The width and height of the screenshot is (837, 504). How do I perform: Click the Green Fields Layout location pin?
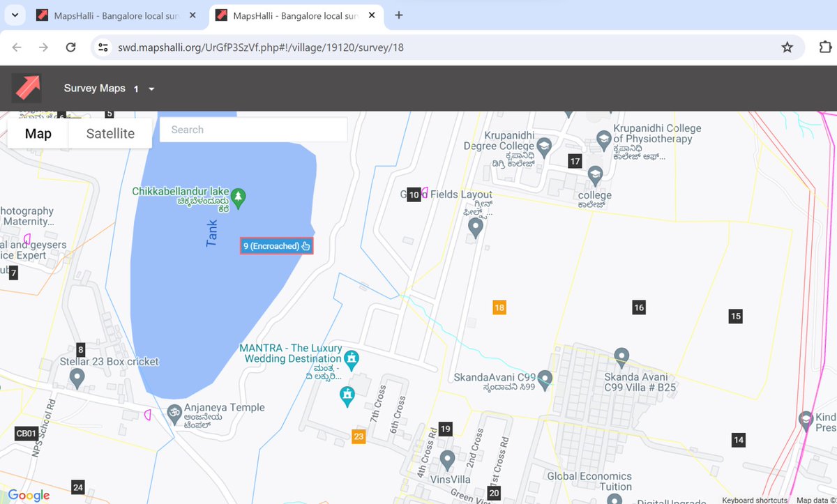coord(476,227)
